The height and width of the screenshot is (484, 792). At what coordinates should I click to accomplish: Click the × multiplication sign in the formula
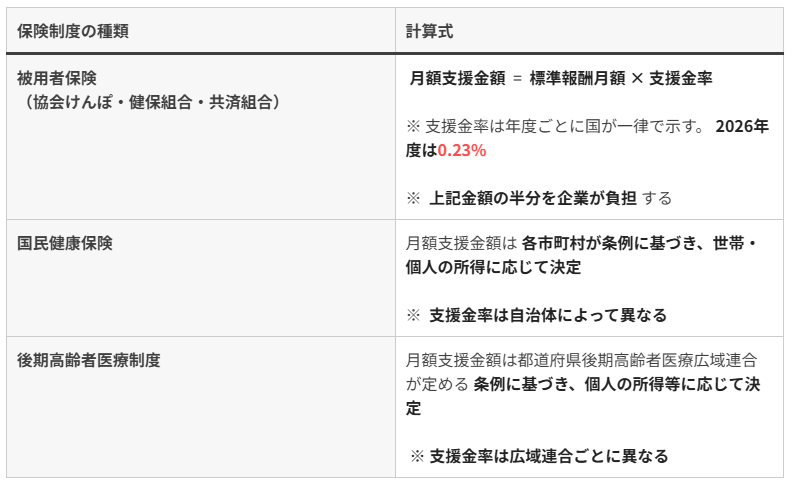637,78
